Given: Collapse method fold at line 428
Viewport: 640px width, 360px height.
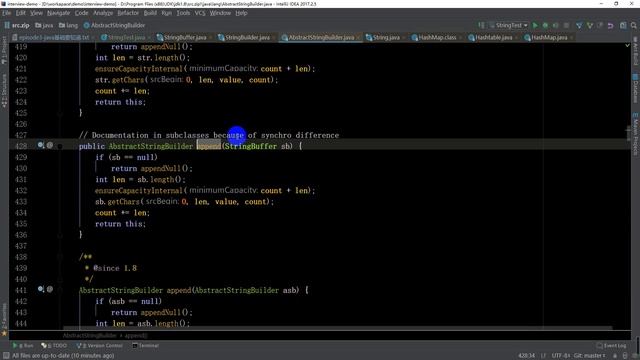Looking at the screenshot, I should tap(60, 146).
